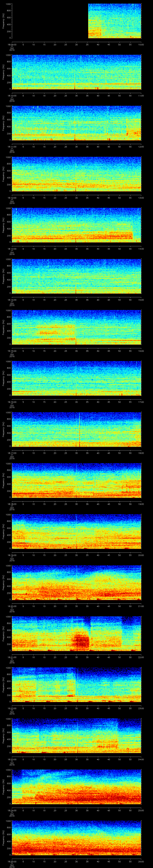Screen dimensions: 153x868
Task: Select the spectrogram panel starting at 18:23:00
Action: (x=77, y=736)
